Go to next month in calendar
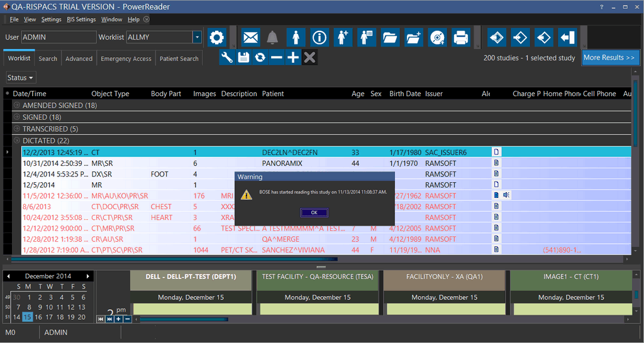This screenshot has width=644, height=343. (88, 276)
